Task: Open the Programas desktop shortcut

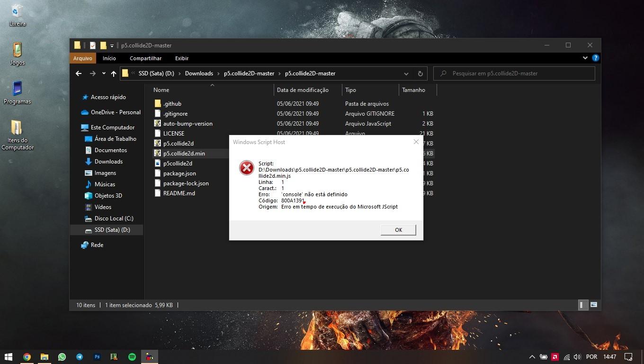Action: (x=18, y=93)
